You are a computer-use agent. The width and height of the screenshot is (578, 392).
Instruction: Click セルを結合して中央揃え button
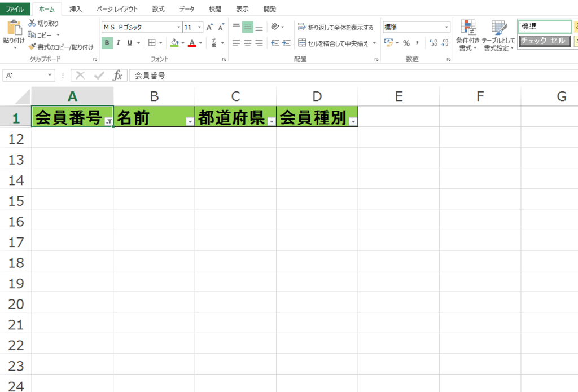pos(333,42)
